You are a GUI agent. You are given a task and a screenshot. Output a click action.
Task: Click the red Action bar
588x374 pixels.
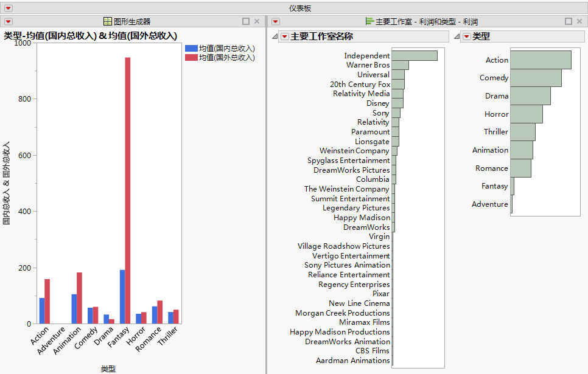(47, 301)
